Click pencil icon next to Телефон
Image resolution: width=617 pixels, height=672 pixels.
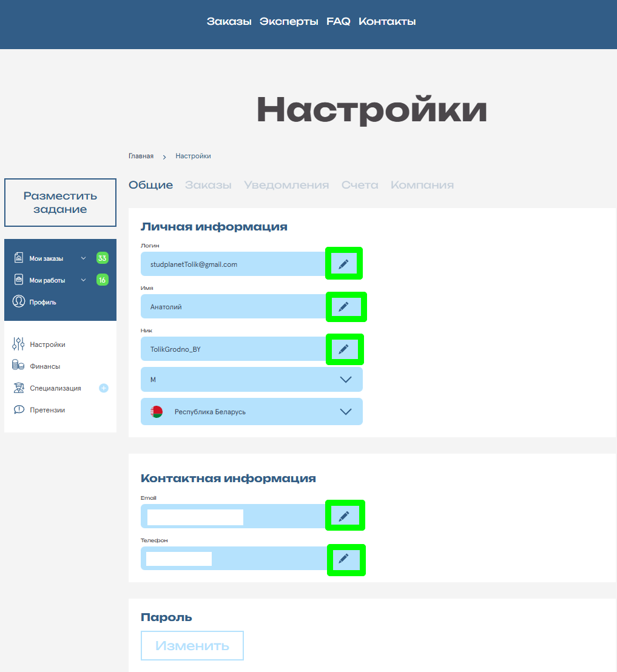tap(344, 559)
